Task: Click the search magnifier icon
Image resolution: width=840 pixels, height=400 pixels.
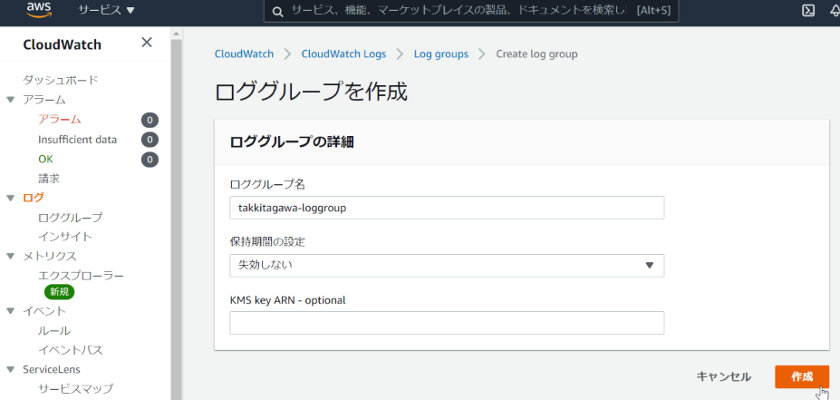Action: click(278, 11)
